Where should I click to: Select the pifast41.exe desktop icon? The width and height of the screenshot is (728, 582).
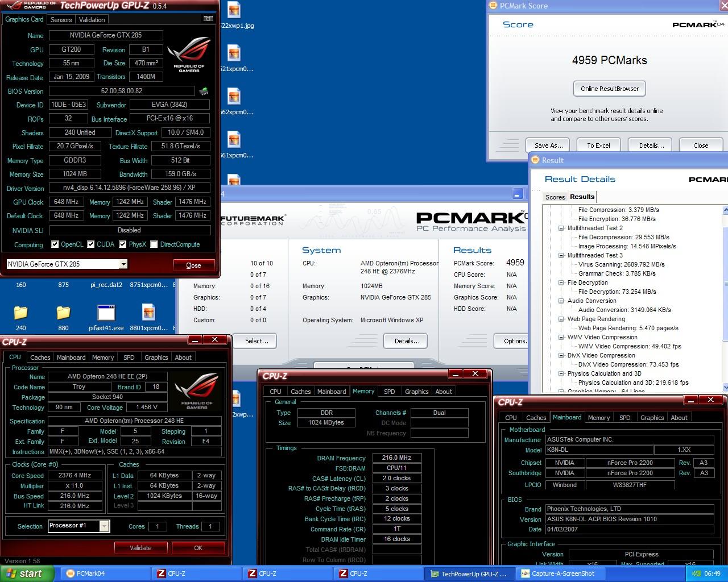tap(106, 313)
